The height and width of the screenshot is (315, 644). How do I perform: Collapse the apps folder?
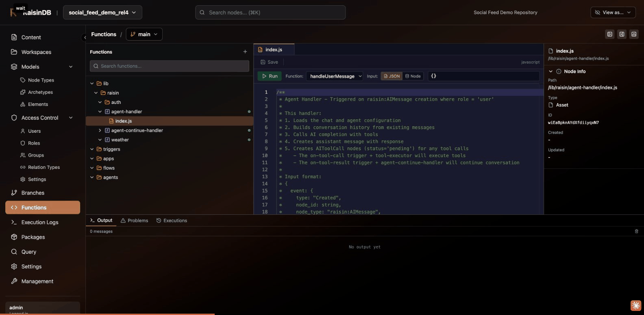(x=92, y=159)
